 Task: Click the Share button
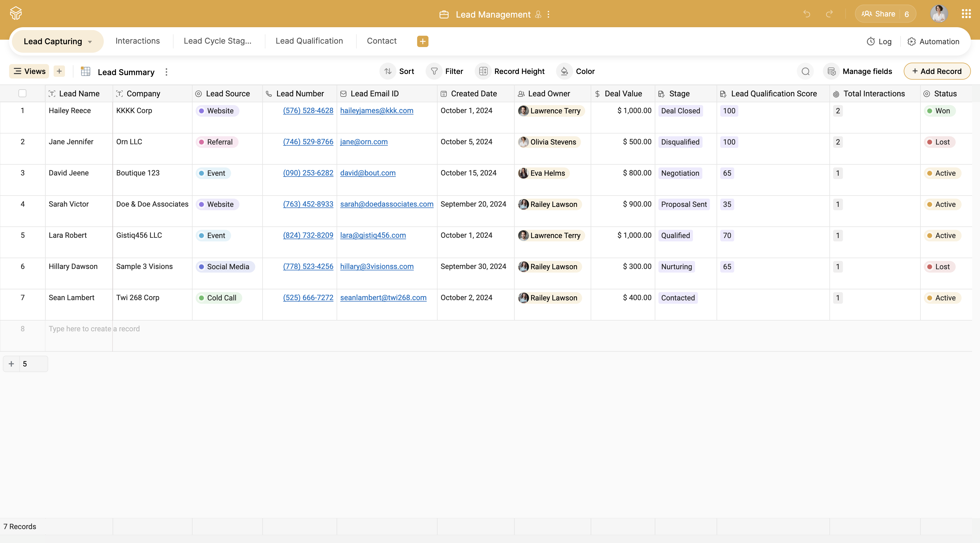pos(878,14)
